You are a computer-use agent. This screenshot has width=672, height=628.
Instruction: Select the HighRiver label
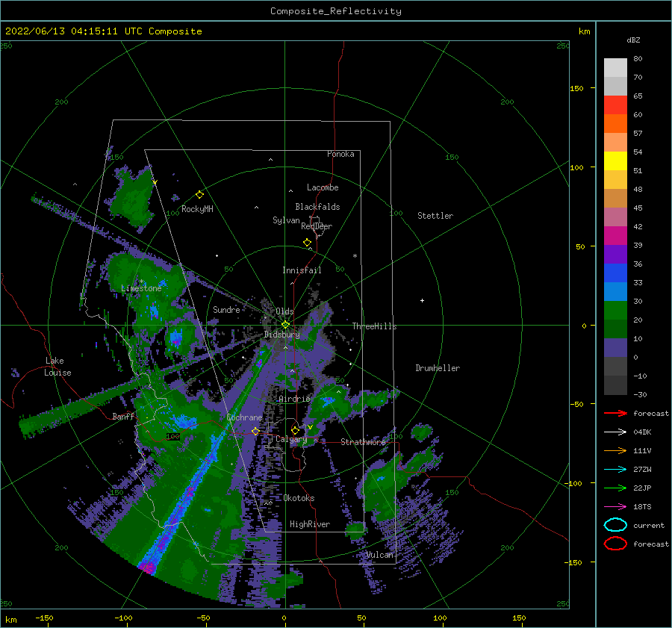point(310,524)
